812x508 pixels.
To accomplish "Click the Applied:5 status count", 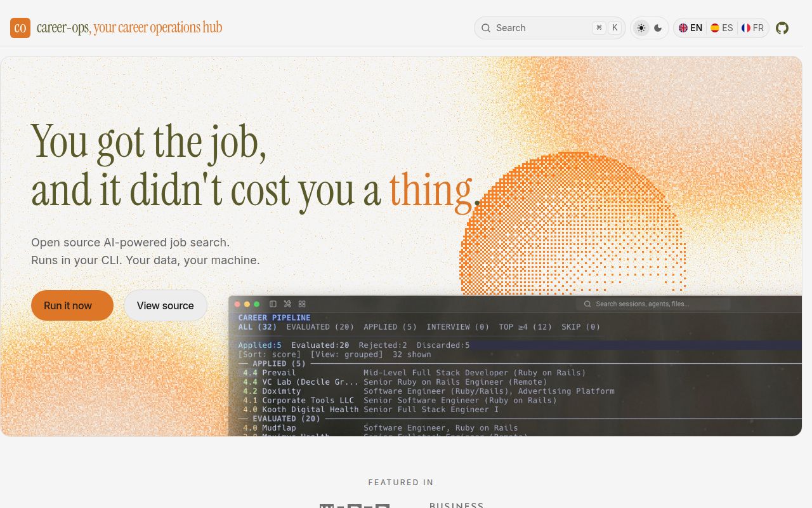I will pos(259,345).
